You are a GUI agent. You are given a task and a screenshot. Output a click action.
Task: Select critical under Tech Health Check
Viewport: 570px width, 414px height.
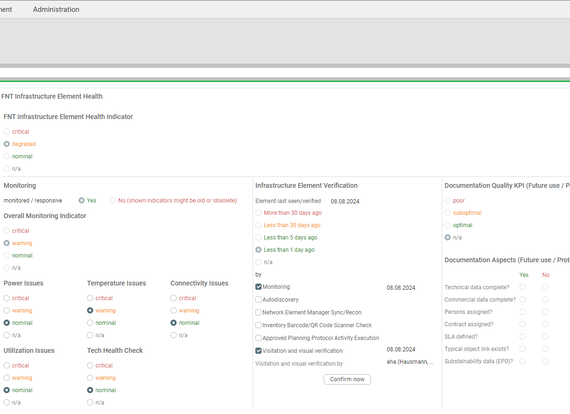pyautogui.click(x=90, y=365)
